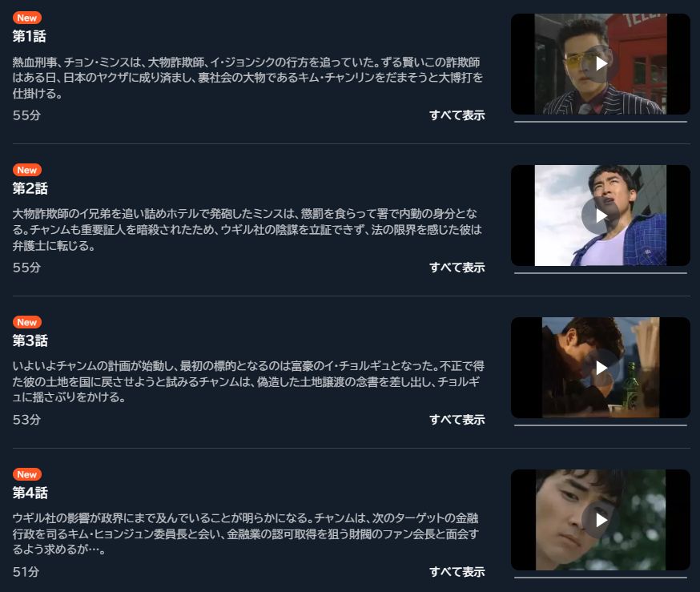Click the 51分 duration of episode 4
The height and width of the screenshot is (592, 700).
pos(26,572)
